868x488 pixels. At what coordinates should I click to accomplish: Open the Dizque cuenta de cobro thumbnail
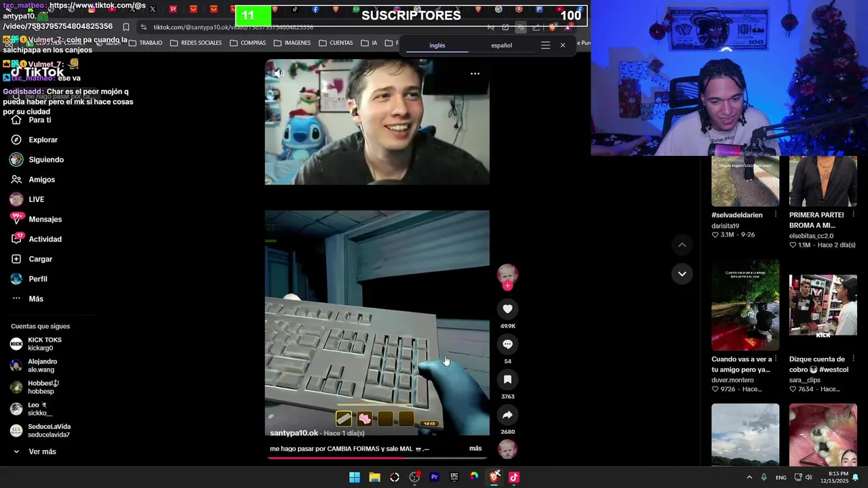coord(823,305)
